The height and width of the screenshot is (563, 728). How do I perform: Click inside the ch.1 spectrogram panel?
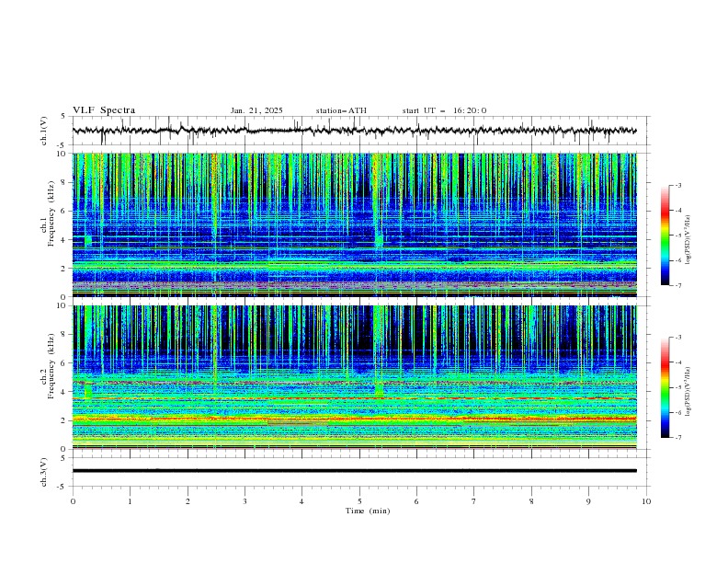[x=354, y=224]
